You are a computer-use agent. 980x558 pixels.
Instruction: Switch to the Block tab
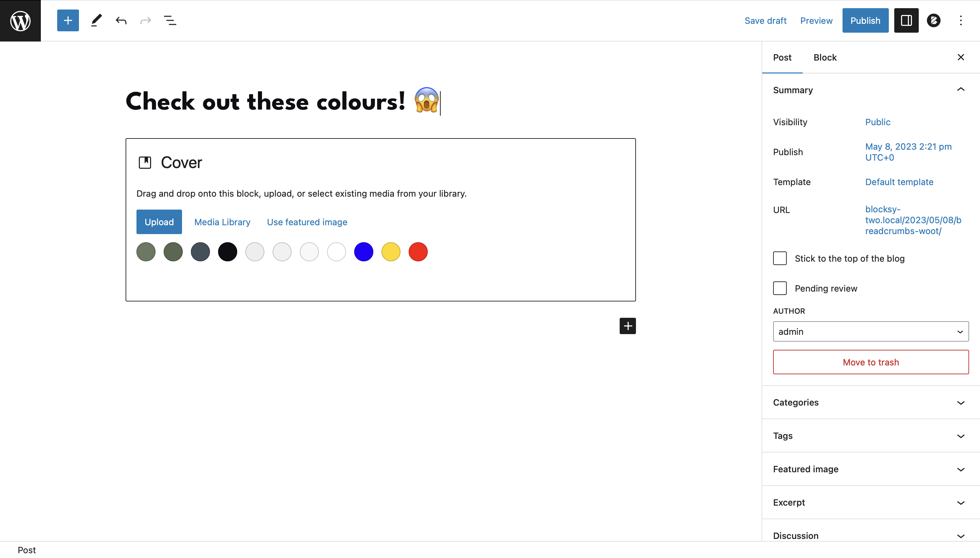tap(825, 57)
